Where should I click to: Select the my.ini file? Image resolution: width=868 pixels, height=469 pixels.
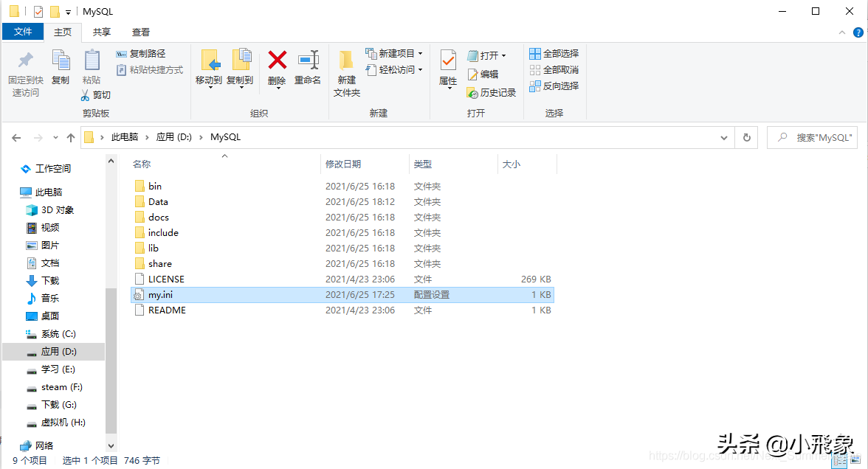point(342,295)
